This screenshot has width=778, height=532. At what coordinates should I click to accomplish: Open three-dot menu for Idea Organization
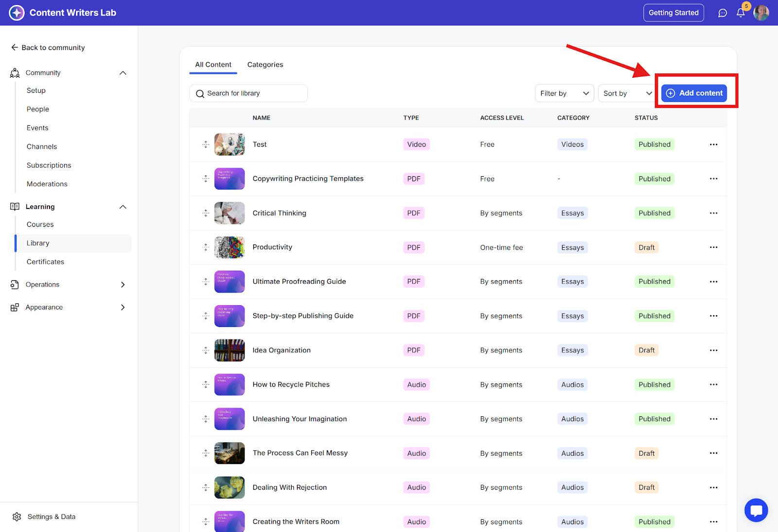(713, 350)
